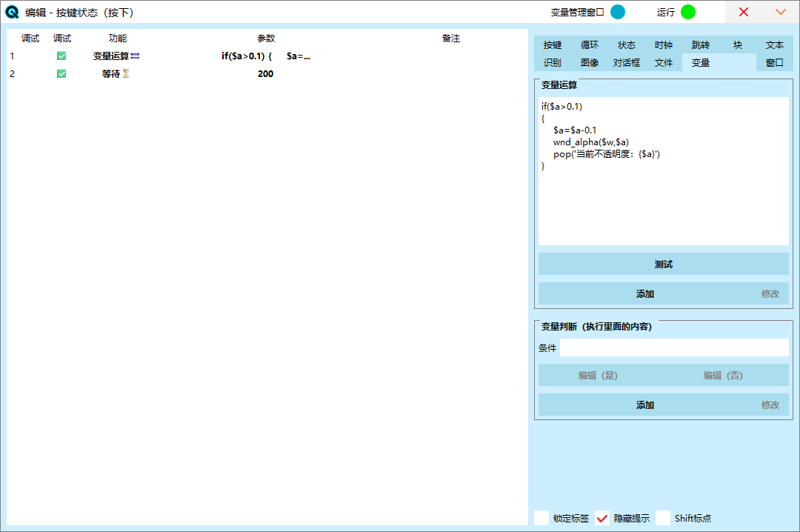Enable the Shift标点 checkbox
This screenshot has width=800, height=532.
663,518
